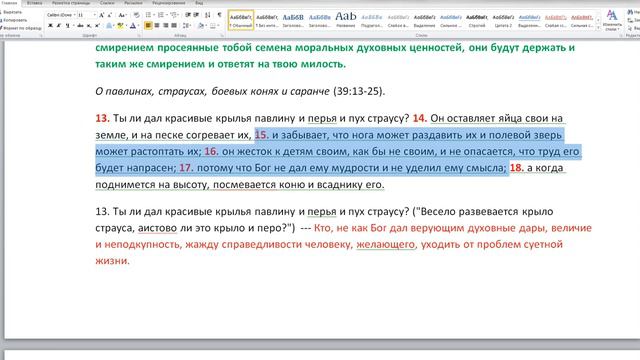Screen dimensions: 640x360
Task: Apply Название title style (Aab)
Action: coord(346,20)
